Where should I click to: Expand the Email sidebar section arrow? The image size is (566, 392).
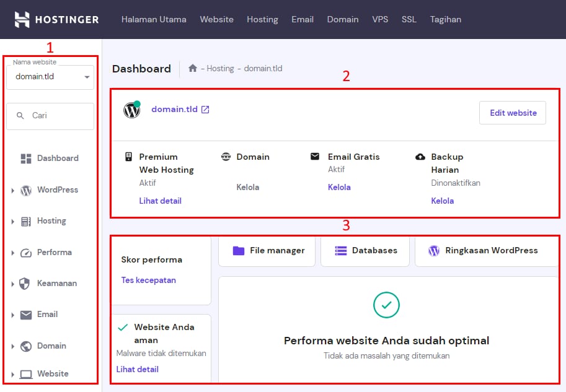click(13, 315)
